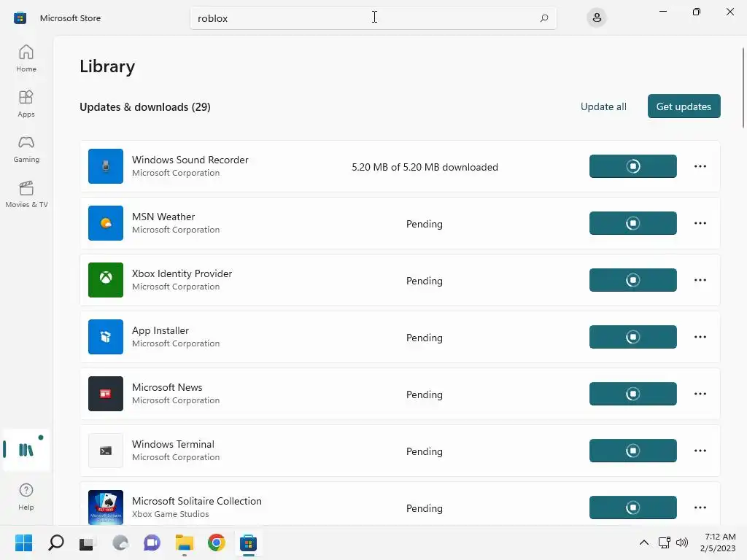Click the search magnifier icon in search box
The width and height of the screenshot is (747, 560).
(x=544, y=18)
